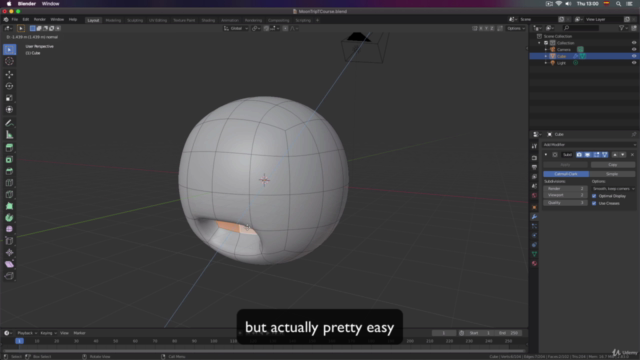Open the Object Data properties tab

(x=534, y=254)
